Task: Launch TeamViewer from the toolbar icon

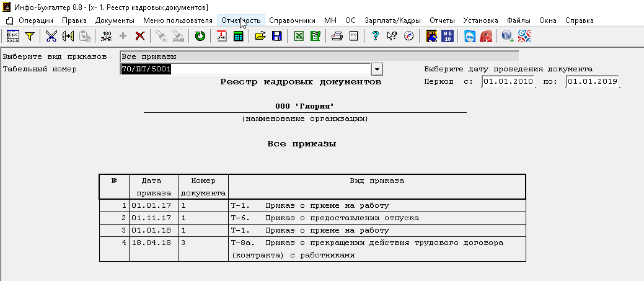Action: (469, 36)
